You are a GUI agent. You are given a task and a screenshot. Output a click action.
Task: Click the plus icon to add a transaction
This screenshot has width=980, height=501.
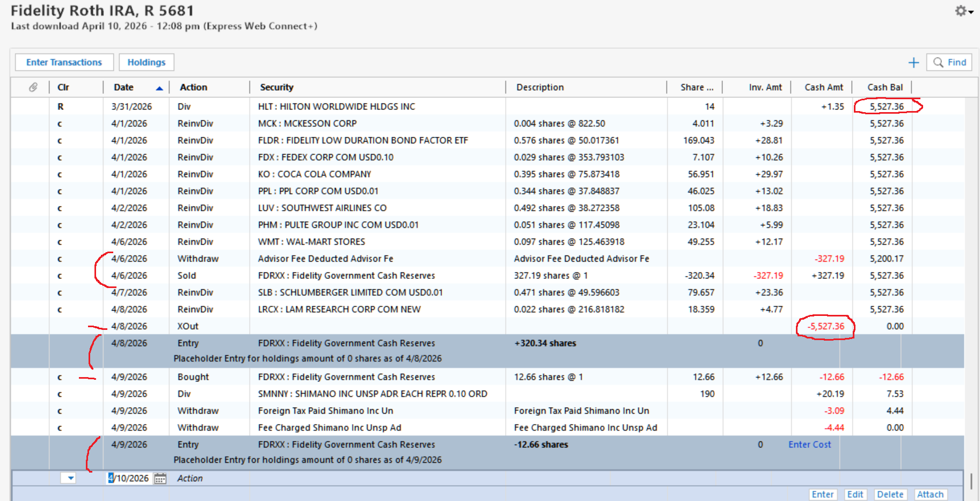pyautogui.click(x=913, y=63)
